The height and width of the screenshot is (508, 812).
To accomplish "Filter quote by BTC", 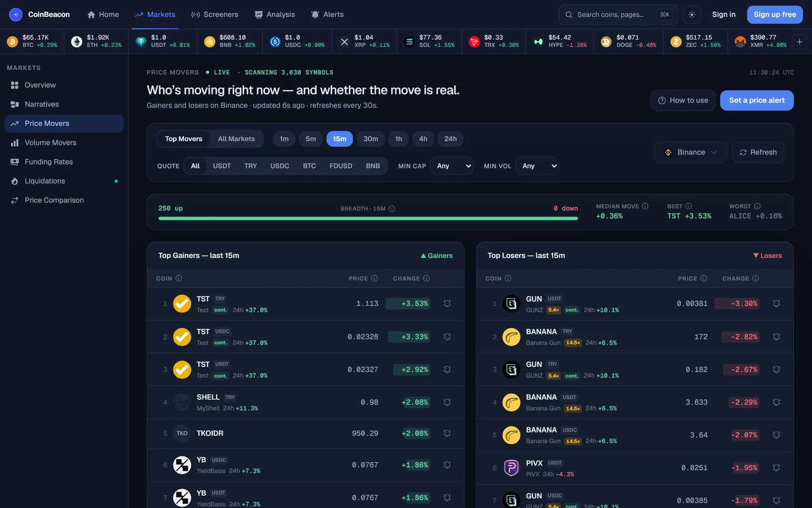I will tap(309, 166).
